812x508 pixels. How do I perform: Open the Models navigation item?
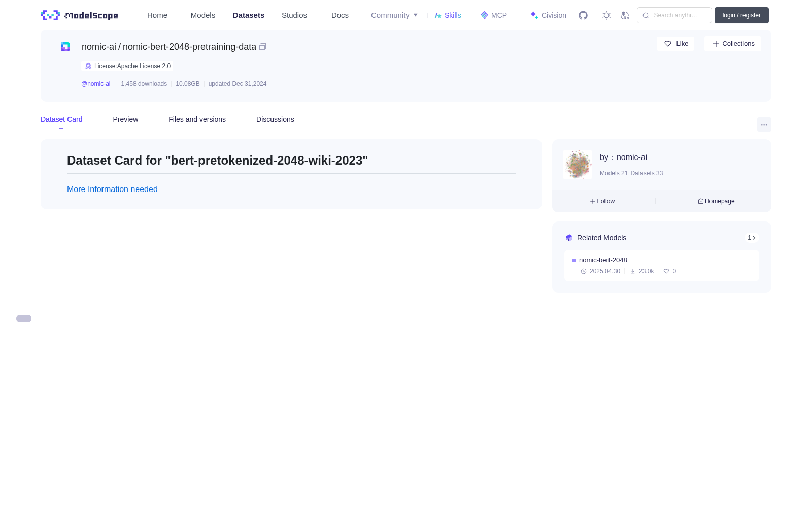pos(203,15)
